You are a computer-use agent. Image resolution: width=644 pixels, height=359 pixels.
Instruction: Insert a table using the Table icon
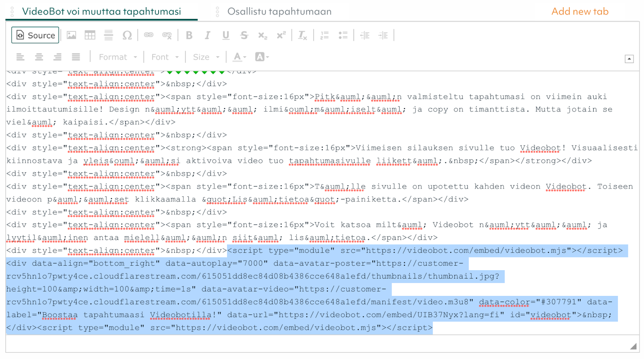tap(90, 35)
